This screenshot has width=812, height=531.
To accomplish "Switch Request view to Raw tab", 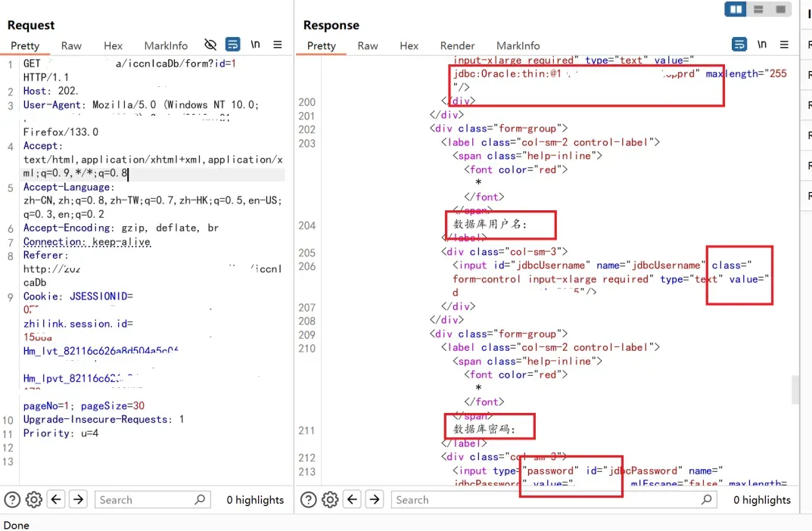I will pyautogui.click(x=71, y=45).
